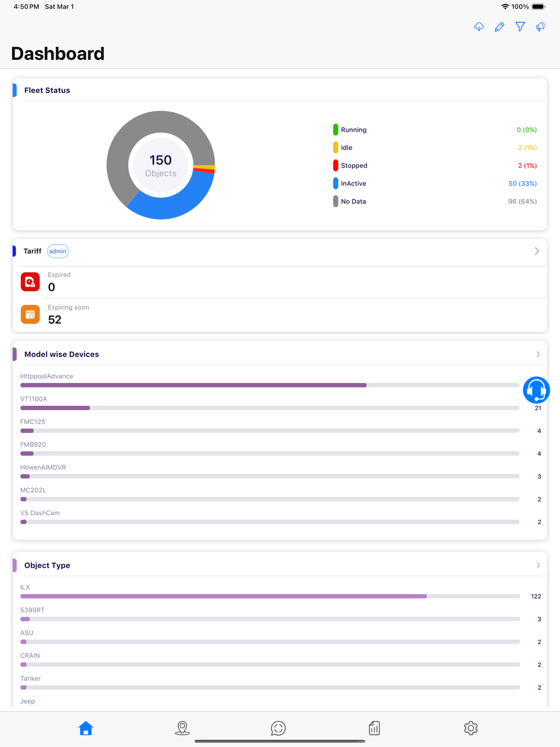Select the Stopped legend entry
This screenshot has height=747, width=560.
pos(435,165)
